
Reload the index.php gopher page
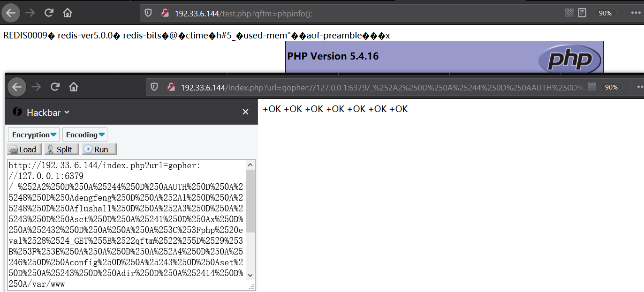pos(55,87)
